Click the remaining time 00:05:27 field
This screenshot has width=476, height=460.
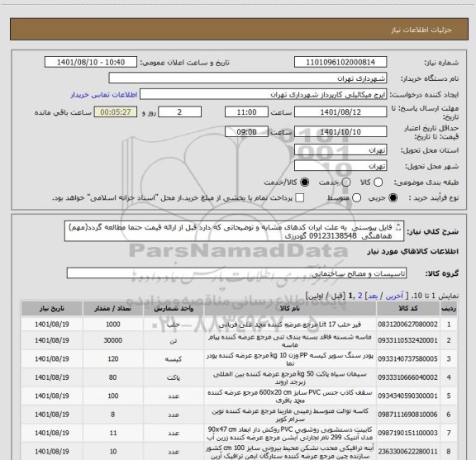tap(116, 112)
